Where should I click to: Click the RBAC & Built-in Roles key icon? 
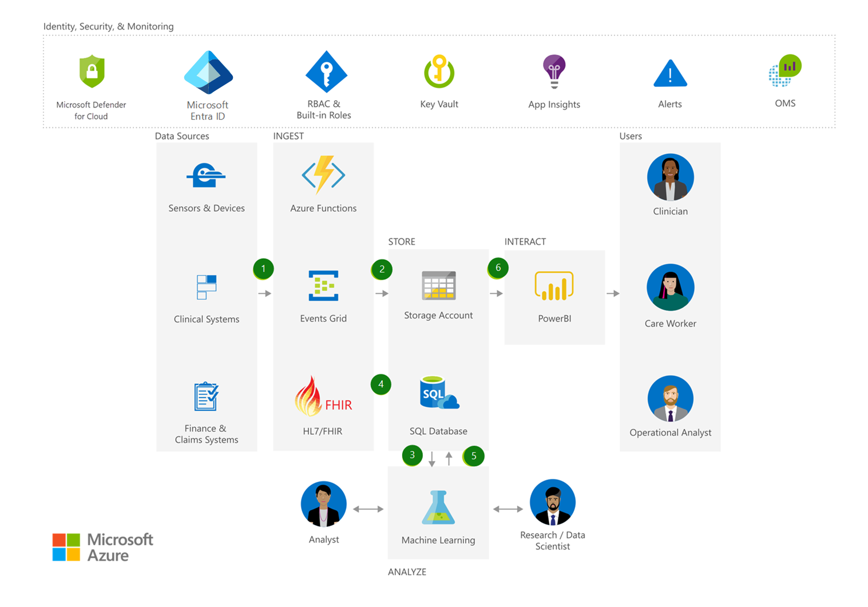(326, 72)
